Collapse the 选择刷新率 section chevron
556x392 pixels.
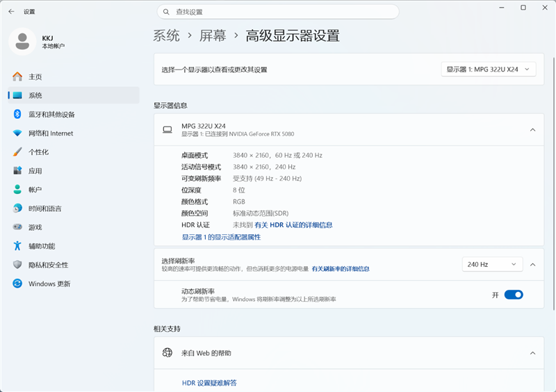[x=532, y=265]
